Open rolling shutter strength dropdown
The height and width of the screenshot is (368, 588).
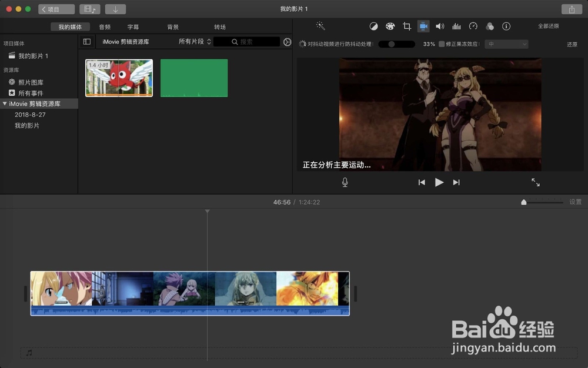pyautogui.click(x=506, y=44)
